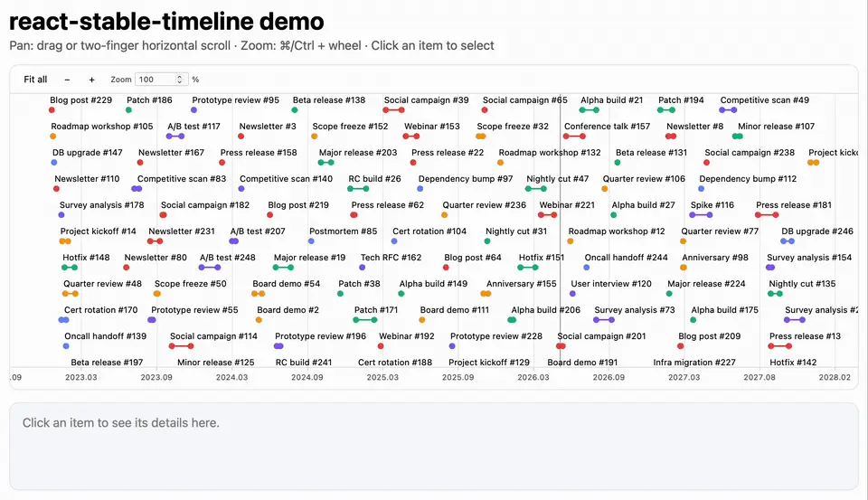868x500 pixels.
Task: Click the Fit all button
Action: [x=35, y=80]
